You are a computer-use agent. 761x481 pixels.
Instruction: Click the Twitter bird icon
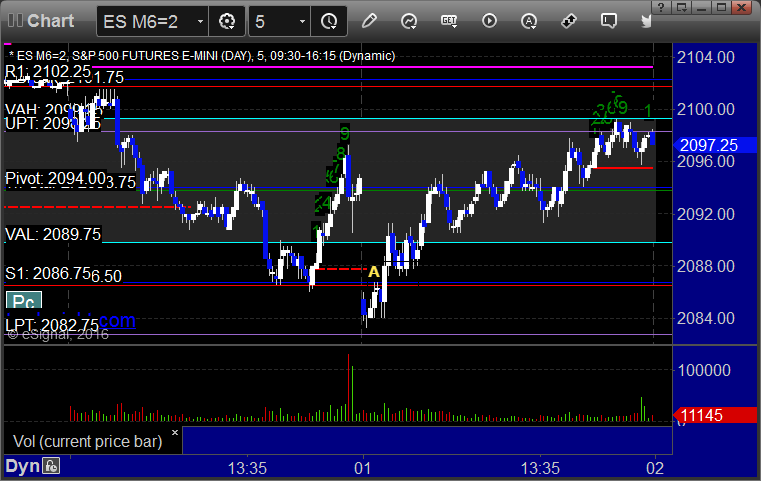tap(646, 21)
